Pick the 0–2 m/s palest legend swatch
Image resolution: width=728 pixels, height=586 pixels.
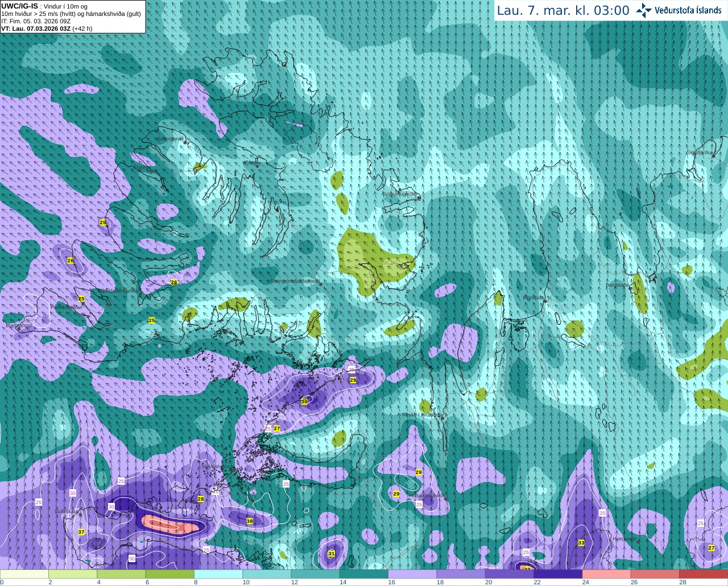(x=24, y=574)
